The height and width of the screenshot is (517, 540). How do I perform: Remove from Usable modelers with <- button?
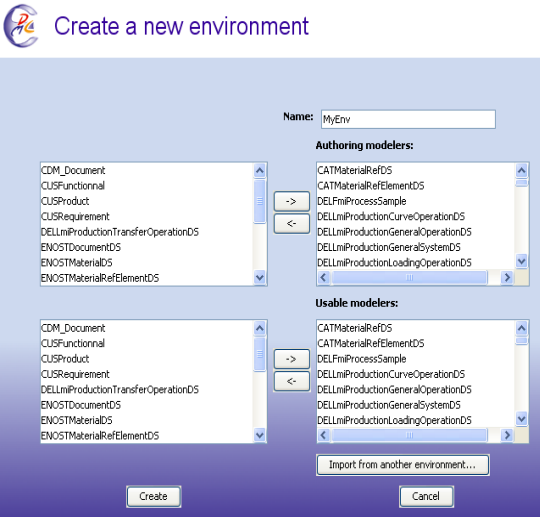[292, 381]
